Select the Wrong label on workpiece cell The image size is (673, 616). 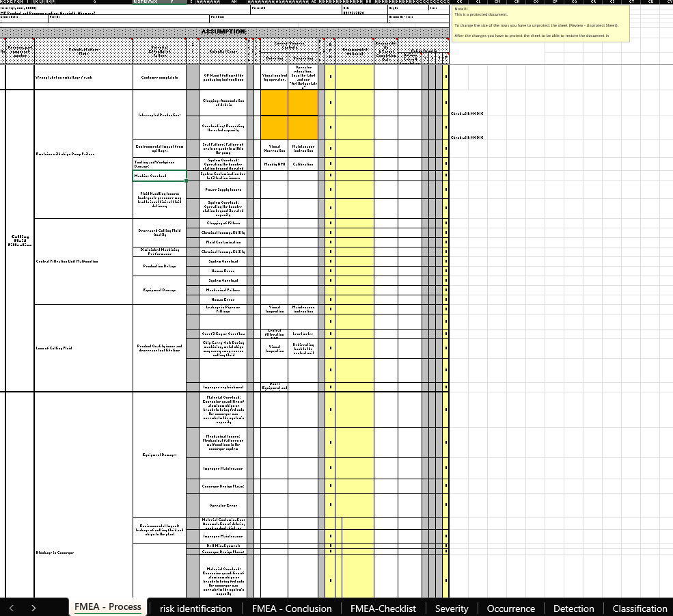pos(81,77)
